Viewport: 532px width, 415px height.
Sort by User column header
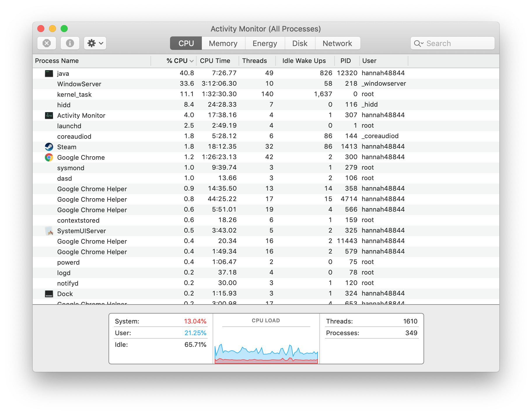tap(384, 61)
